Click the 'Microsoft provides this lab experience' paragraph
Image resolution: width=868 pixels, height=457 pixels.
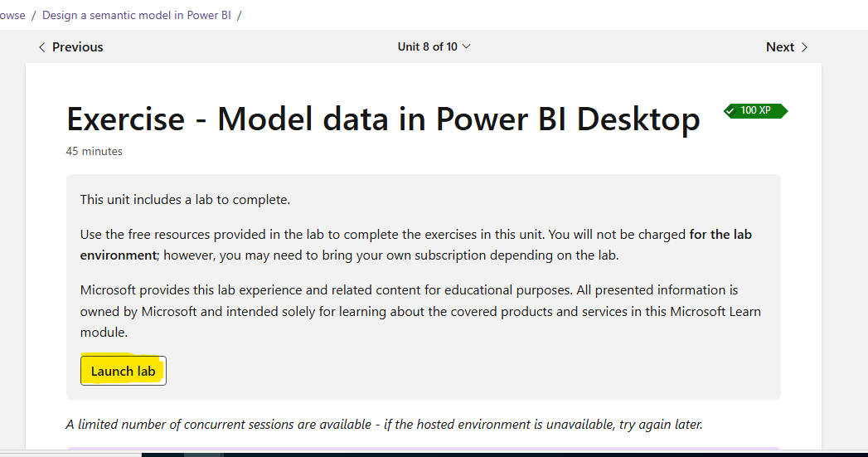pyautogui.click(x=420, y=311)
